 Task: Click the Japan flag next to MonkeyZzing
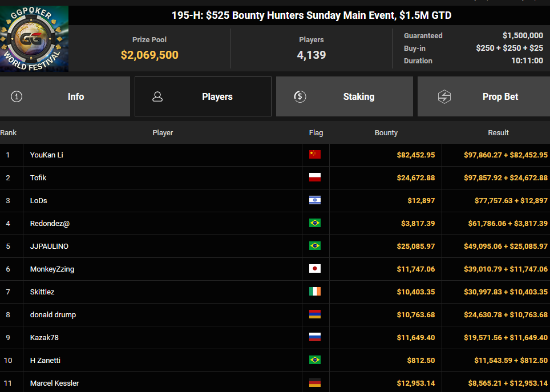[314, 269]
